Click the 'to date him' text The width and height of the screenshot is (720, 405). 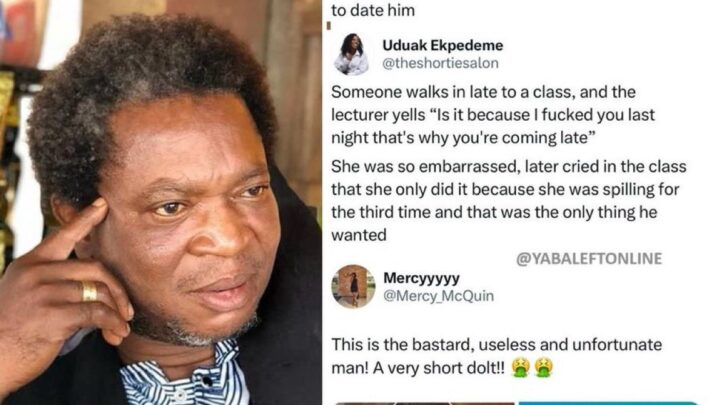click(373, 10)
